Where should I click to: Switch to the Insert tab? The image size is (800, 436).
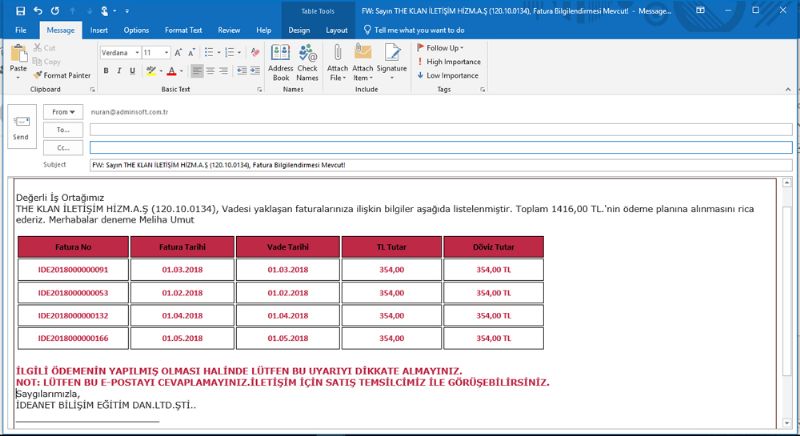[x=99, y=30]
